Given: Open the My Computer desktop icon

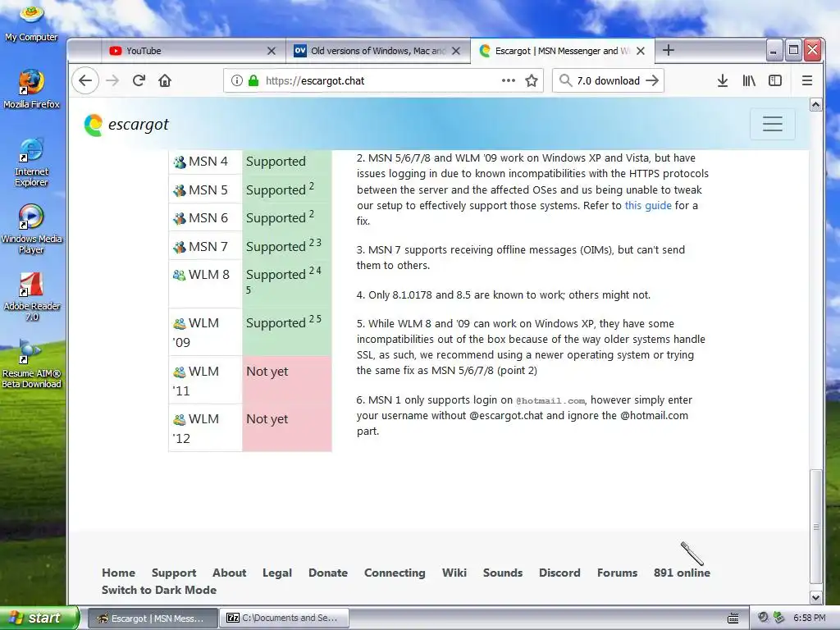Looking at the screenshot, I should (32, 22).
